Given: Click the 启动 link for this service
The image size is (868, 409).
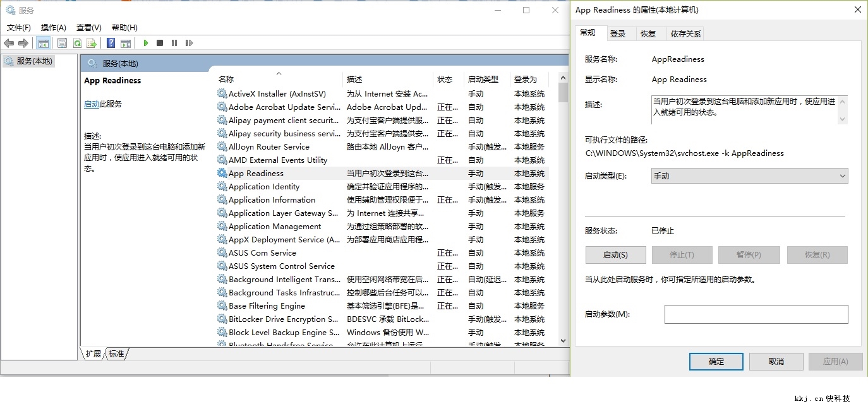Looking at the screenshot, I should pyautogui.click(x=92, y=104).
